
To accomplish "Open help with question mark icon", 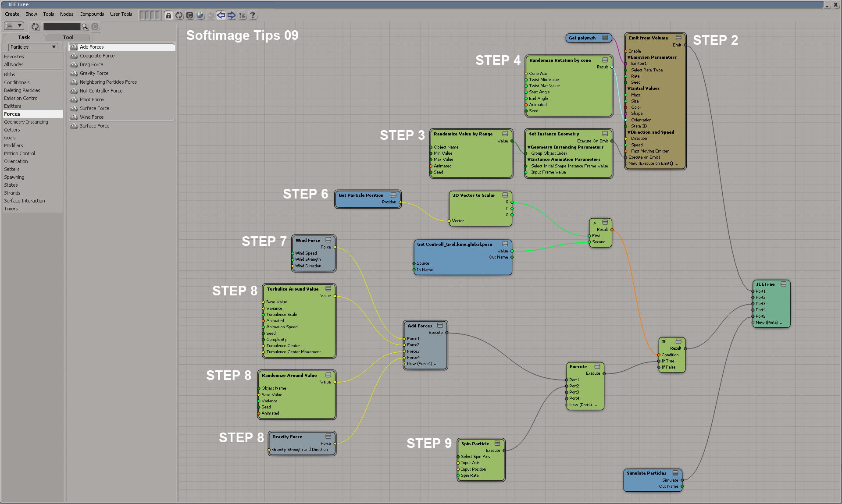I will point(253,15).
